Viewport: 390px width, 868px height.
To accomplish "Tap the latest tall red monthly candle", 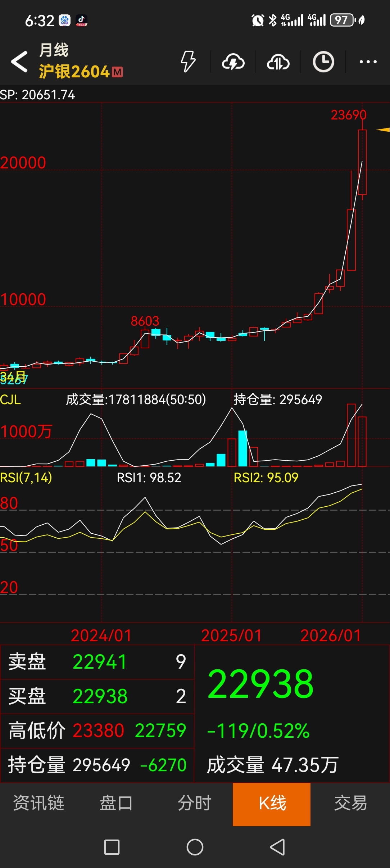I will (362, 162).
